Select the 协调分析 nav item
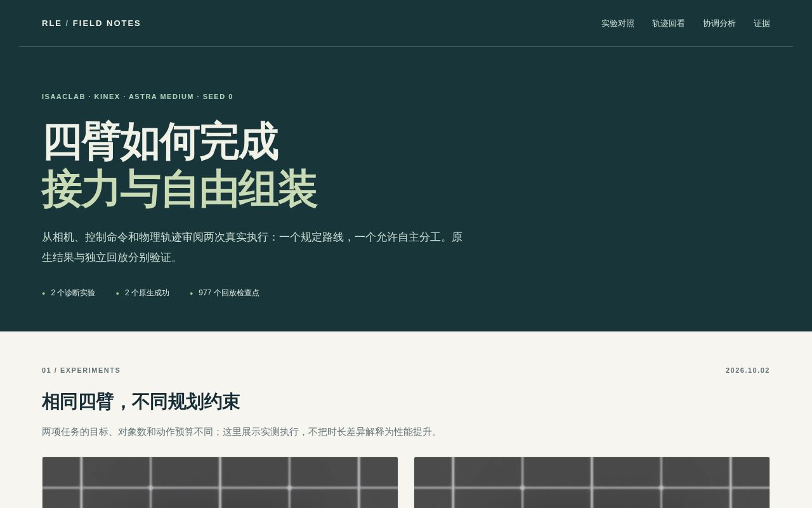 (719, 23)
